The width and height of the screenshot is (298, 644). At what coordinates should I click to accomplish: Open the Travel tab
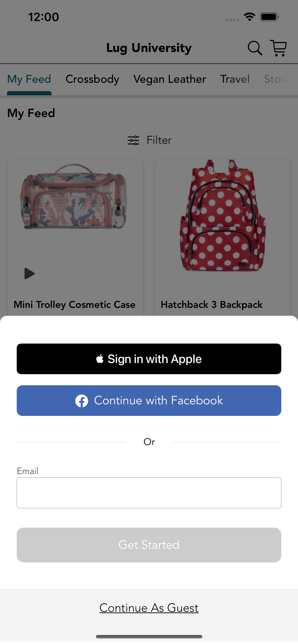[235, 79]
